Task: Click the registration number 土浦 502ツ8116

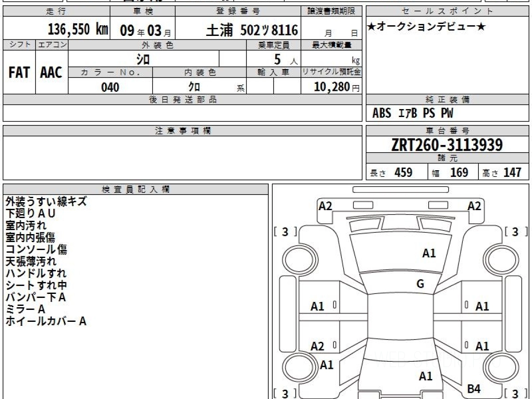Action: click(251, 30)
